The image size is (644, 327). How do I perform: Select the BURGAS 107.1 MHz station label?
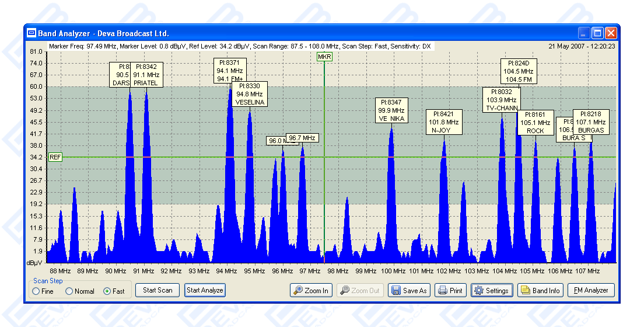point(591,122)
